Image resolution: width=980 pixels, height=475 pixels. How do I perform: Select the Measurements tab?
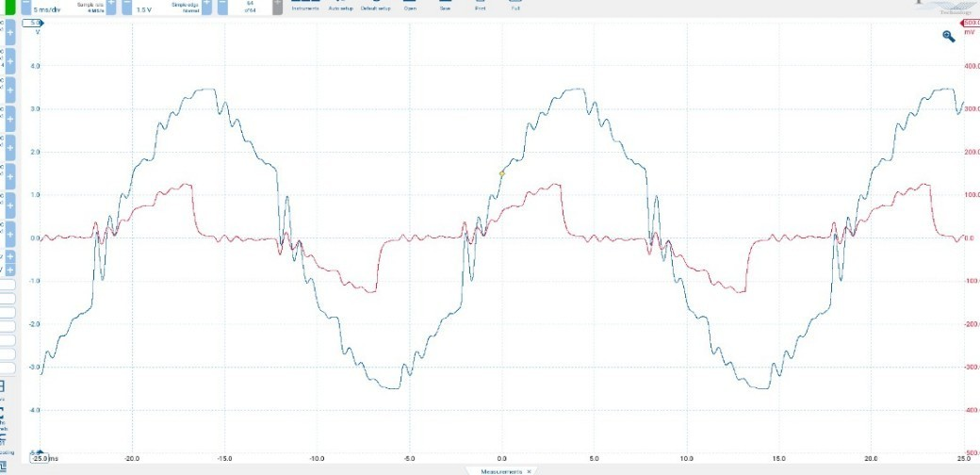point(501,471)
